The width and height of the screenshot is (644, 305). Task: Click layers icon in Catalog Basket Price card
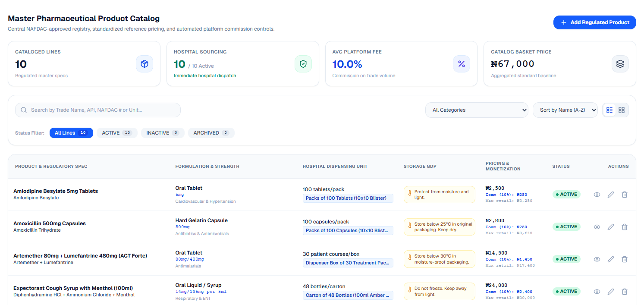620,64
